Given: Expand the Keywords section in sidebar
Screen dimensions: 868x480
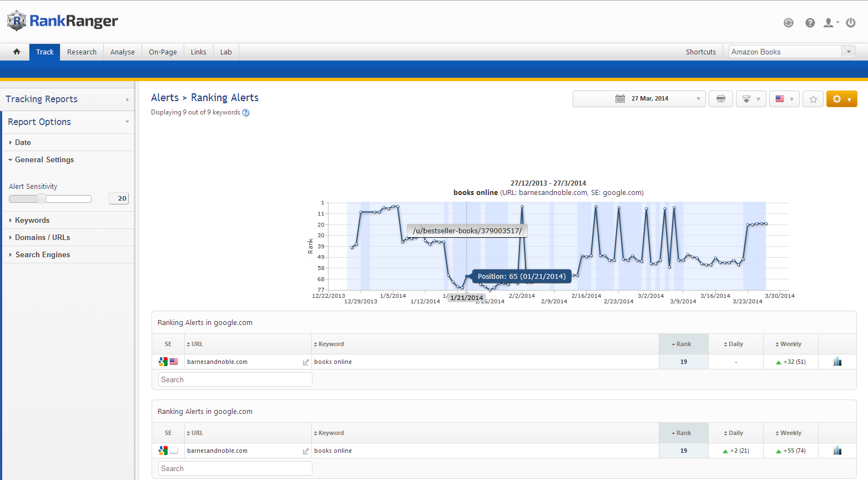Looking at the screenshot, I should pos(32,220).
